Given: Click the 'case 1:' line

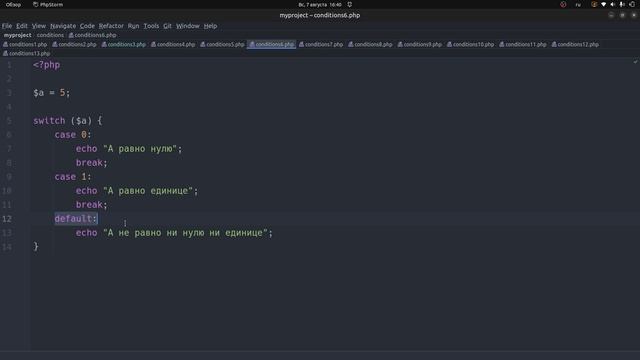Looking at the screenshot, I should 73,177.
